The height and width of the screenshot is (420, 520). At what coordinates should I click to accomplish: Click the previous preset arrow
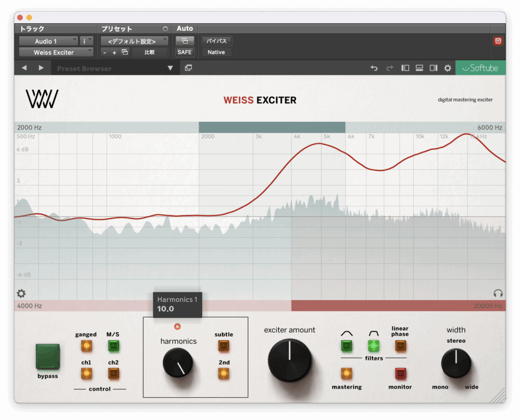24,68
